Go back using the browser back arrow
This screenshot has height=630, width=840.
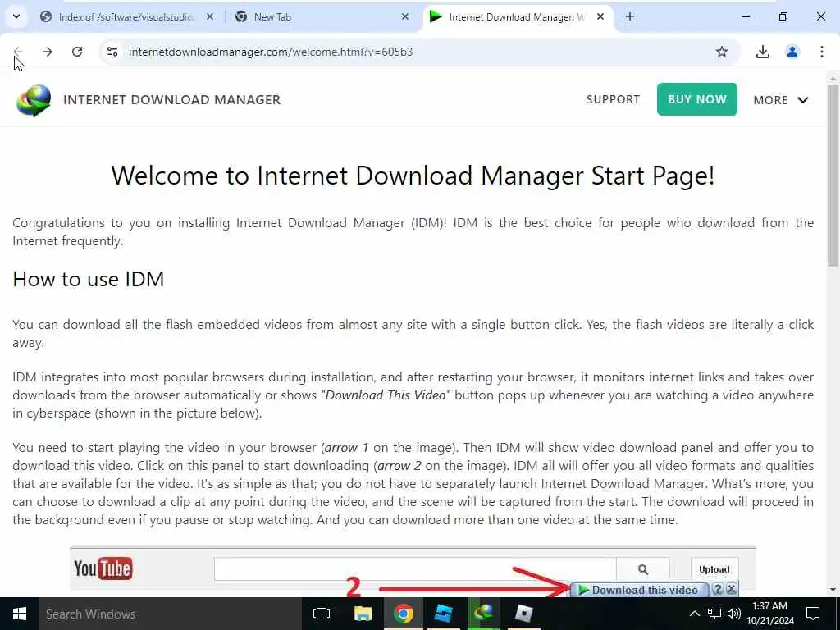point(18,52)
